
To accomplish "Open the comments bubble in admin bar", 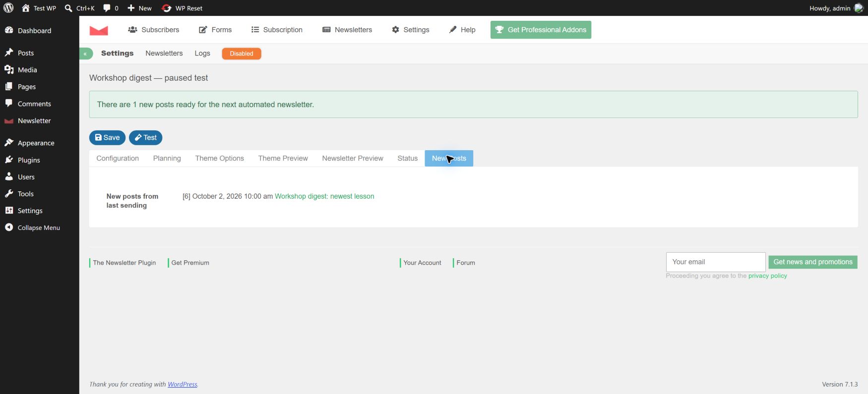I will tap(111, 8).
